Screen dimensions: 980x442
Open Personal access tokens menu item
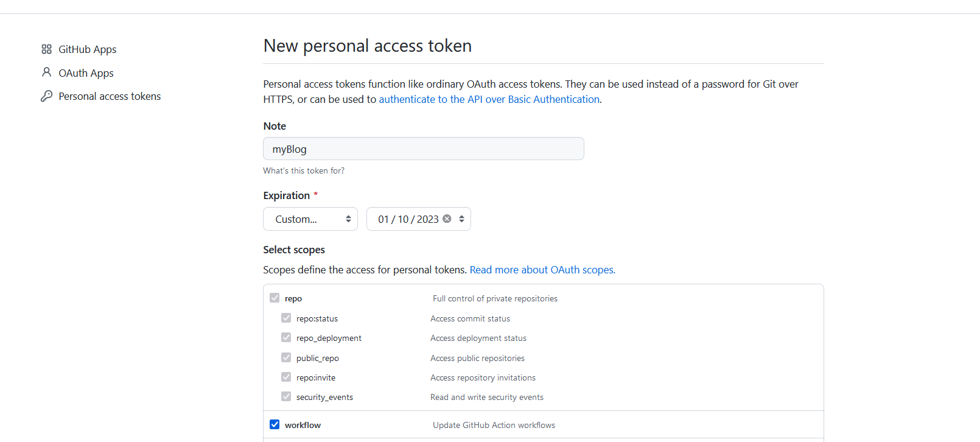pyautogui.click(x=110, y=96)
